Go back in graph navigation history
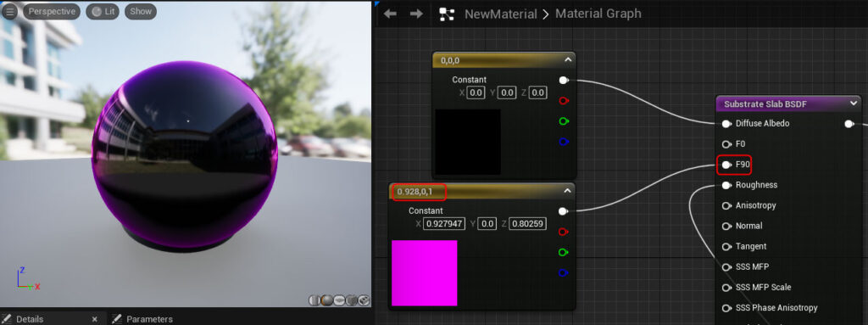This screenshot has width=868, height=325. pyautogui.click(x=390, y=14)
